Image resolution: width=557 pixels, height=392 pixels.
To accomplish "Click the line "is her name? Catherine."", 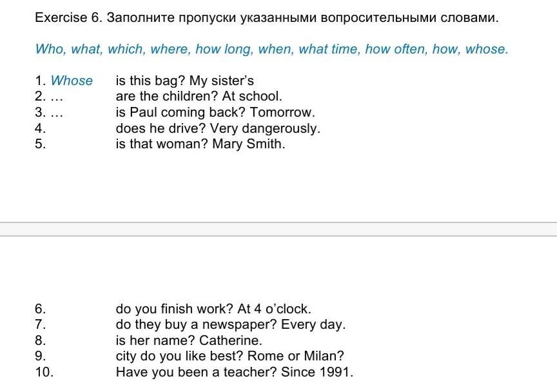I will [189, 340].
